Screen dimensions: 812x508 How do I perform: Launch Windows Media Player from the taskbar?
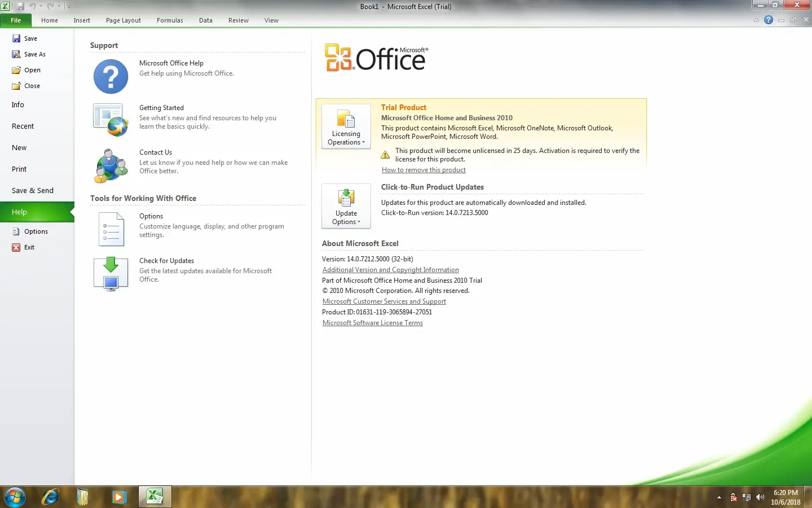pyautogui.click(x=118, y=497)
